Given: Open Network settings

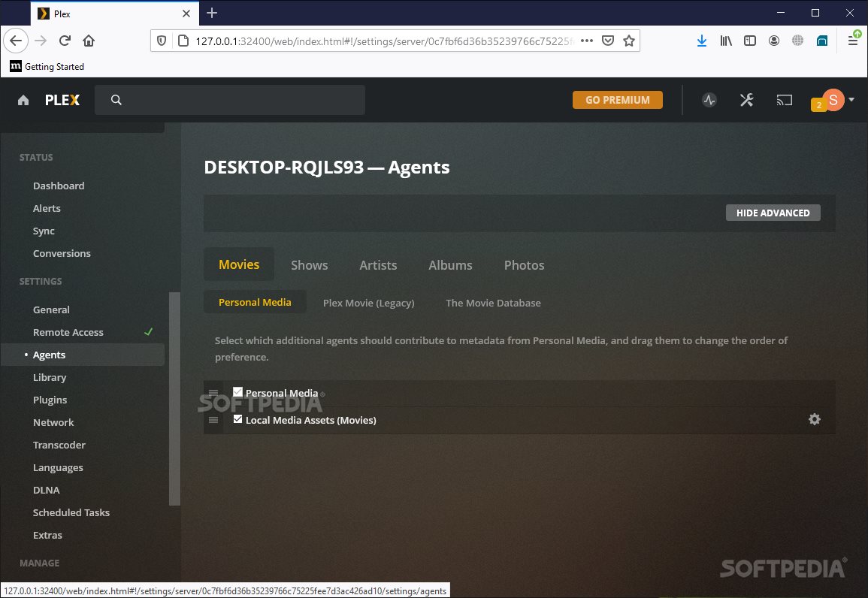Looking at the screenshot, I should coord(53,423).
